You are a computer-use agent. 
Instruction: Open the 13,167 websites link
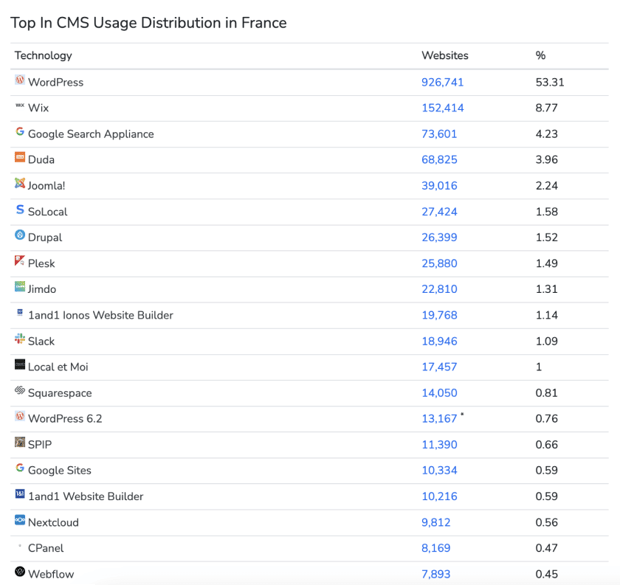pyautogui.click(x=439, y=419)
